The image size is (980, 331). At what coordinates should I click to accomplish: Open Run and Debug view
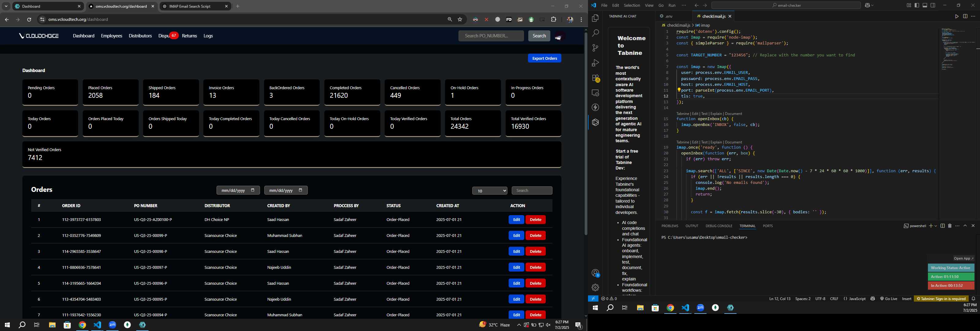pyautogui.click(x=595, y=63)
